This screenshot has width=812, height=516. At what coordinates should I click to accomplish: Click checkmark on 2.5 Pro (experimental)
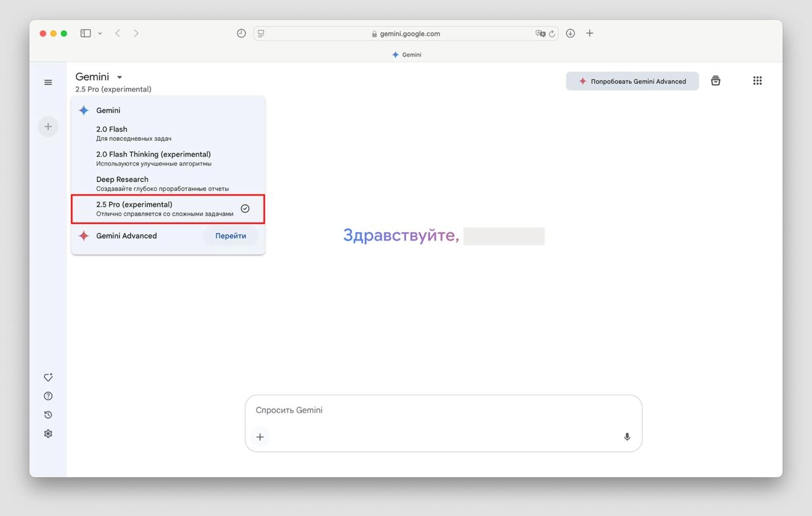[x=245, y=209]
